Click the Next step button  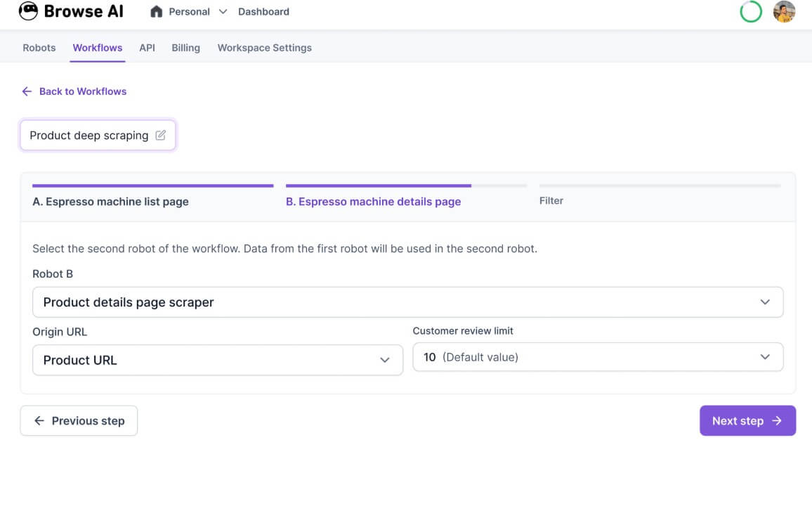(747, 421)
